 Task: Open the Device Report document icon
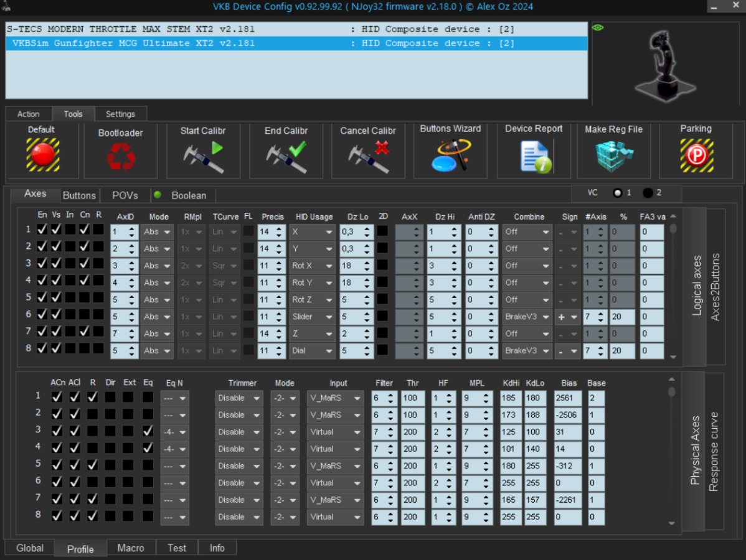point(534,156)
